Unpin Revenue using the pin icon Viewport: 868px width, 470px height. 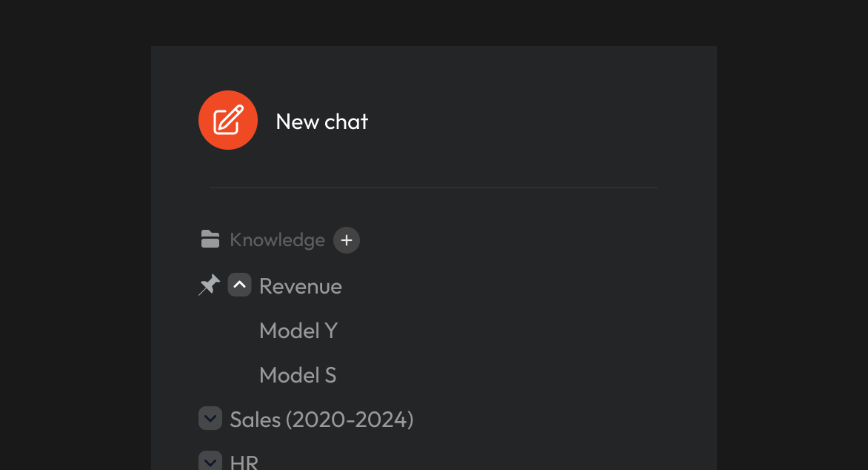point(210,285)
